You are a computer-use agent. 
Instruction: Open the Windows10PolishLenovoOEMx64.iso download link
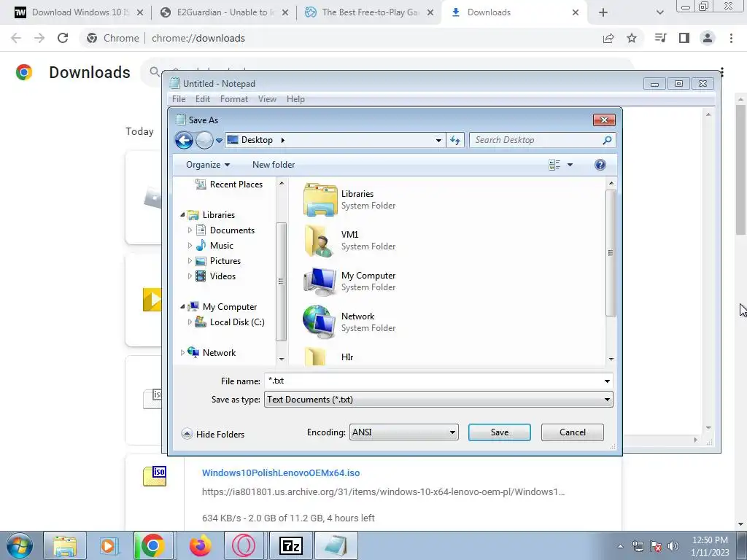coord(281,472)
